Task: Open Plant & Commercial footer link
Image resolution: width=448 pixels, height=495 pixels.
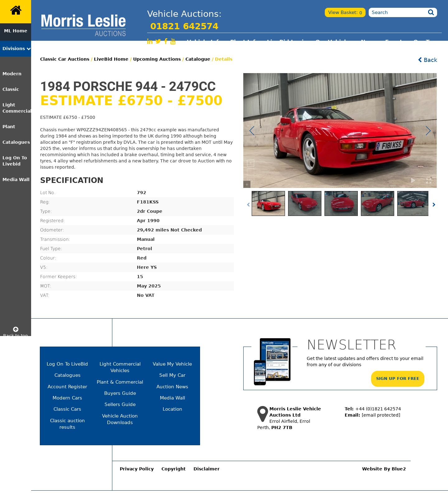Action: tap(120, 382)
